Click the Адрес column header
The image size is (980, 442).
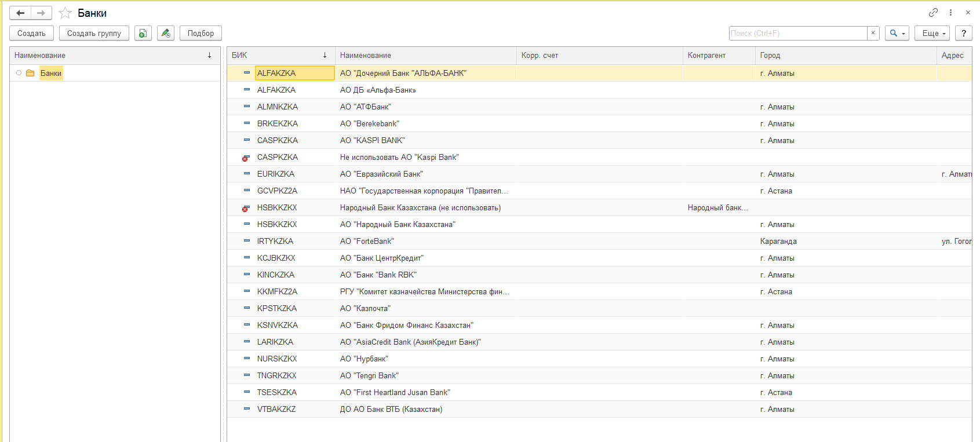(x=955, y=56)
